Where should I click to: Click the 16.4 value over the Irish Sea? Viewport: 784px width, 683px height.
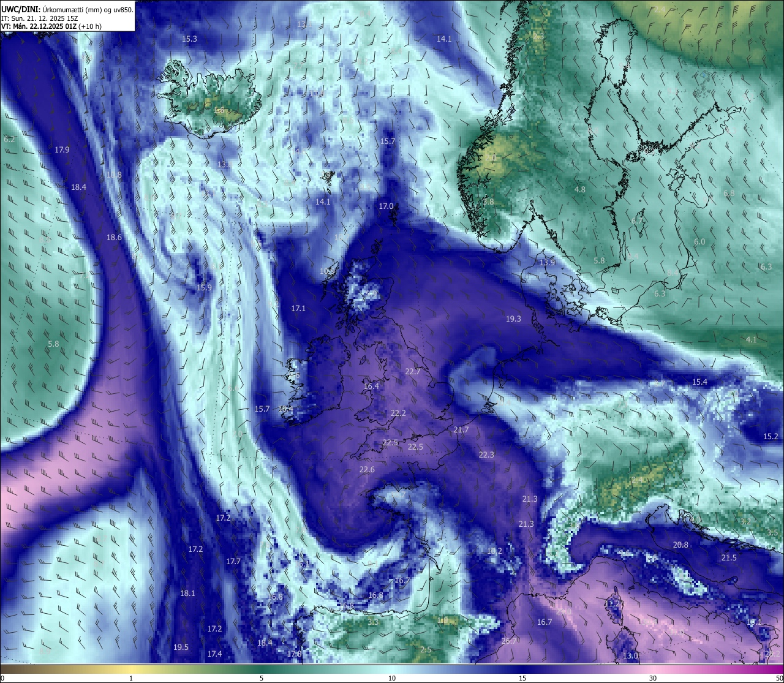pyautogui.click(x=371, y=387)
